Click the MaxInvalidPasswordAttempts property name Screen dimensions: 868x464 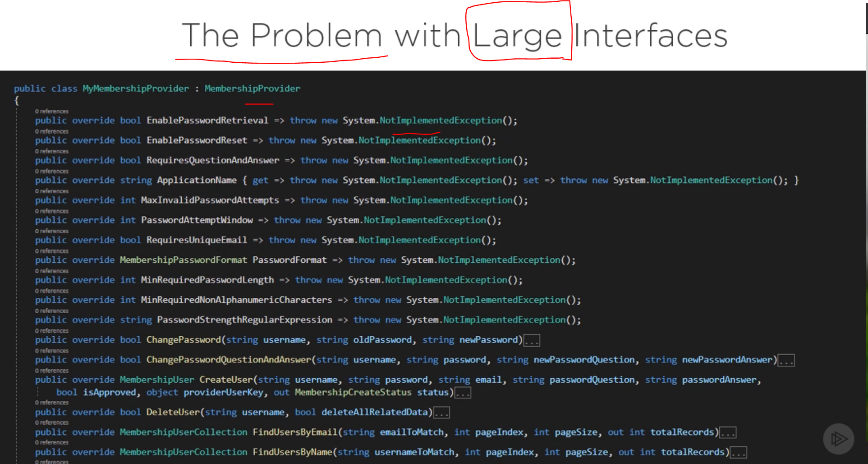210,200
